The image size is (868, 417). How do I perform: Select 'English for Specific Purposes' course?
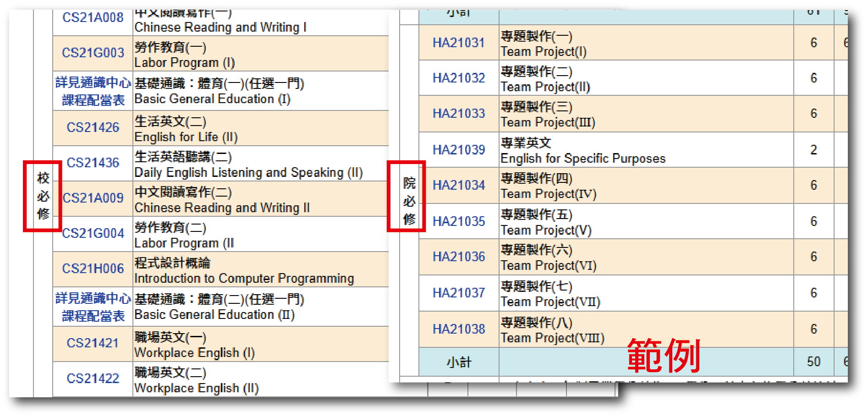click(583, 159)
